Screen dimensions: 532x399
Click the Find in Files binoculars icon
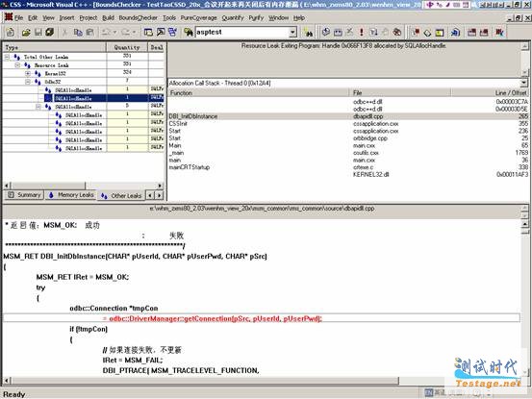coord(188,32)
